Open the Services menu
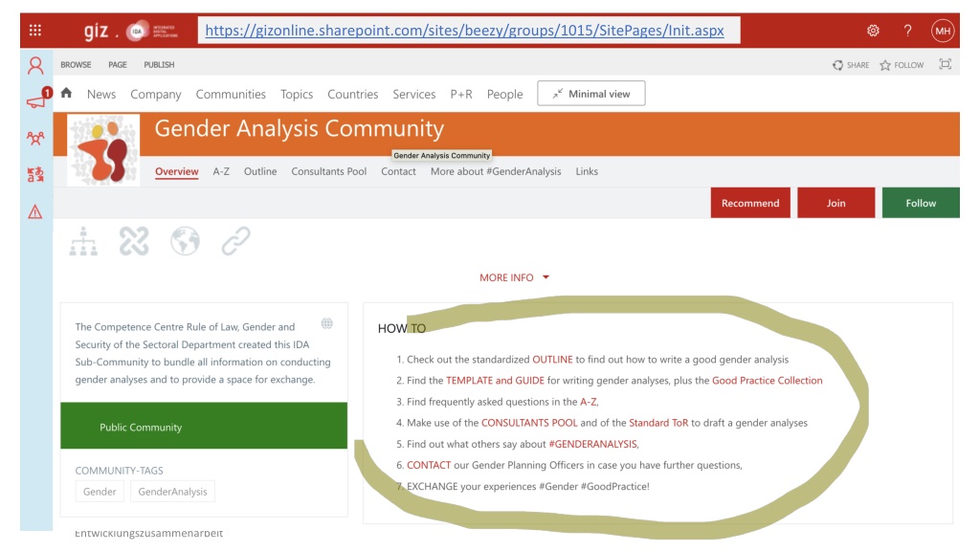The height and width of the screenshot is (551, 980). tap(413, 95)
